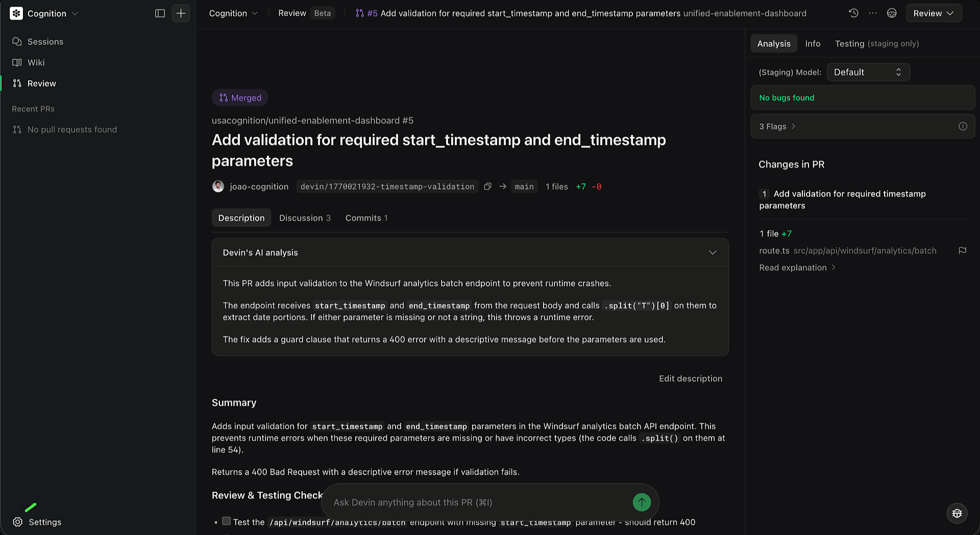Click the plus icon for new session
Image resolution: width=980 pixels, height=535 pixels.
pyautogui.click(x=181, y=13)
